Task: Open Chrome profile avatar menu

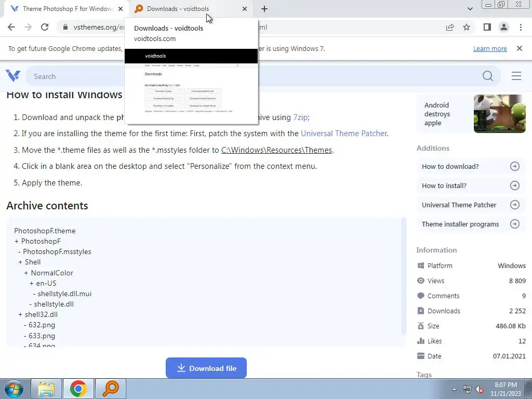Action: (504, 27)
